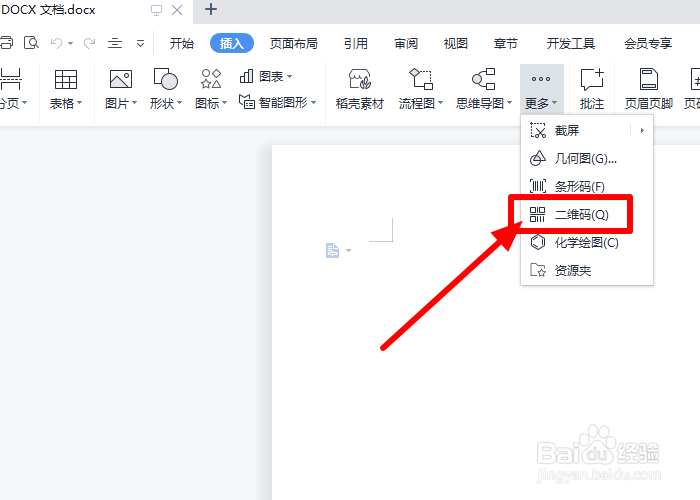Expand the 截屏 submenu arrow
This screenshot has height=500, width=700.
(642, 131)
